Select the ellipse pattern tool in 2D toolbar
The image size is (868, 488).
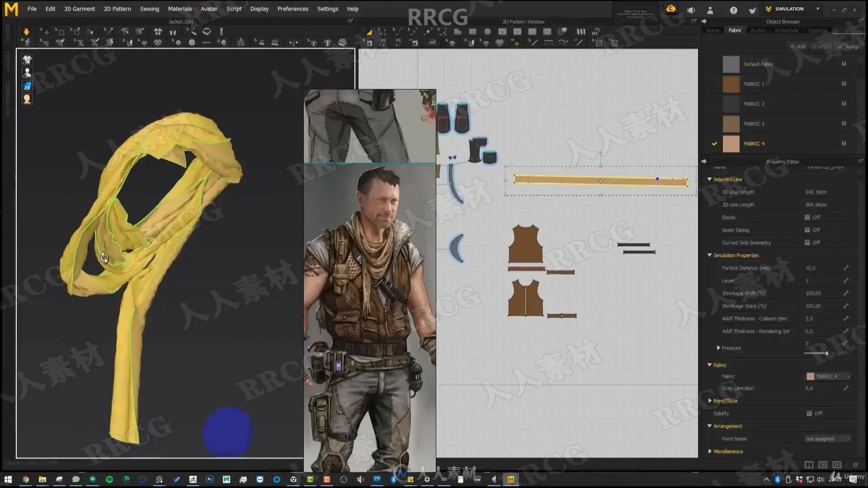(x=487, y=32)
